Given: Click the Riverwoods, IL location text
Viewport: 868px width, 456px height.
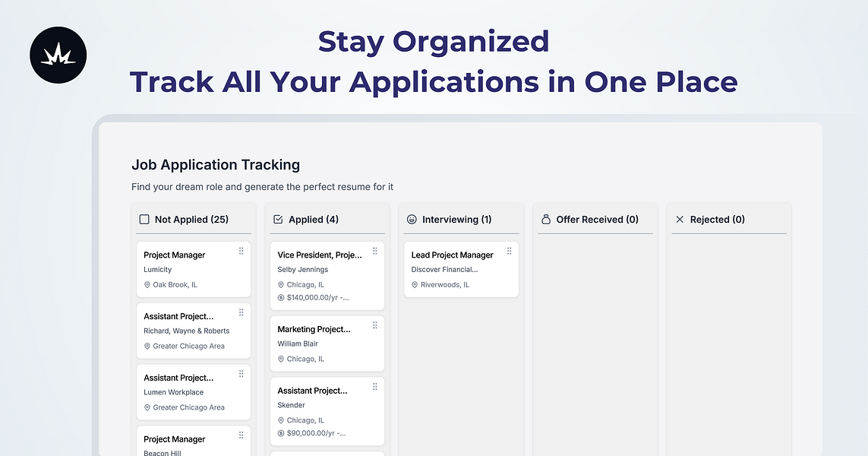Looking at the screenshot, I should click(x=445, y=285).
